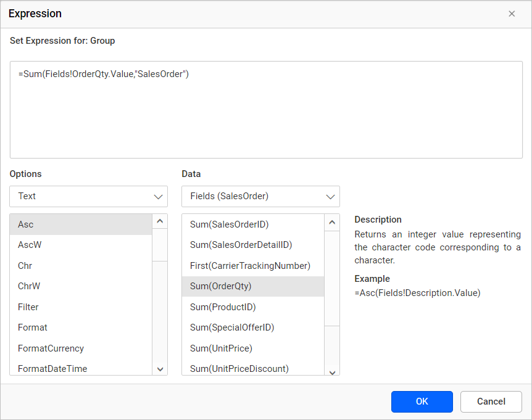The image size is (532, 420).
Task: Choose First(CarrierTrackingNumber) data field
Action: [x=253, y=266]
